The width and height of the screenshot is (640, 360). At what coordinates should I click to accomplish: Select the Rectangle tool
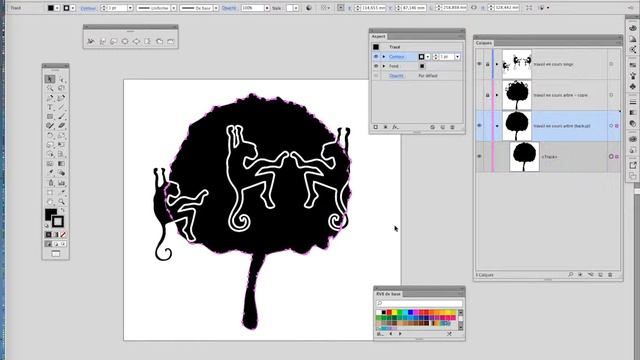[x=50, y=117]
